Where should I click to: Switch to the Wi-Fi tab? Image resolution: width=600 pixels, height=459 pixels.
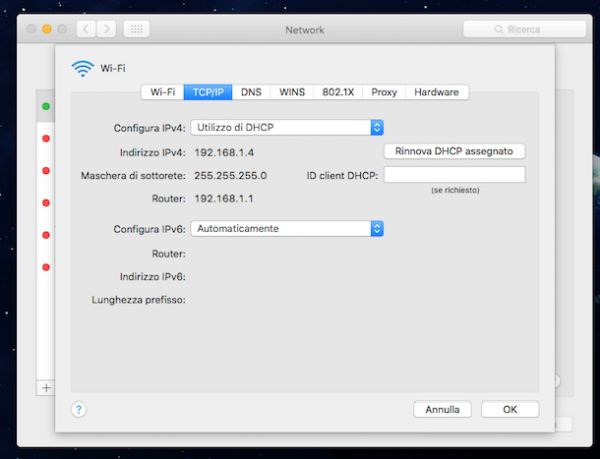(x=163, y=92)
